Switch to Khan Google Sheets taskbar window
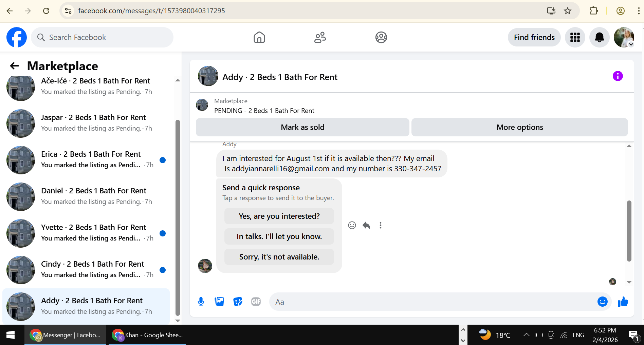Image resolution: width=644 pixels, height=345 pixels. (x=147, y=335)
